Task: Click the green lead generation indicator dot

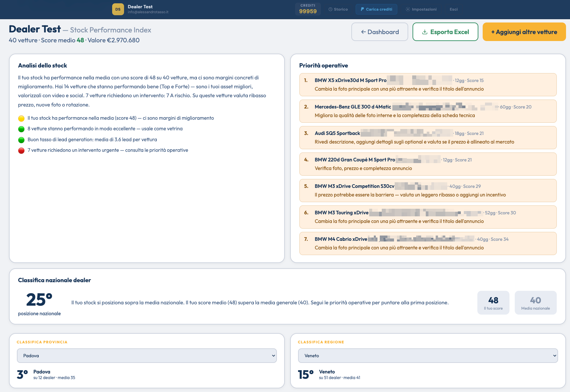Action: pos(21,140)
